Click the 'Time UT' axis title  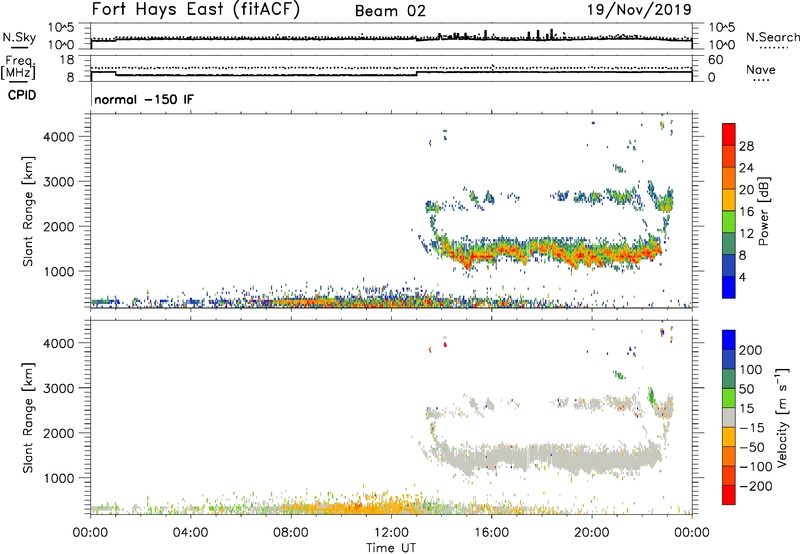(x=391, y=547)
